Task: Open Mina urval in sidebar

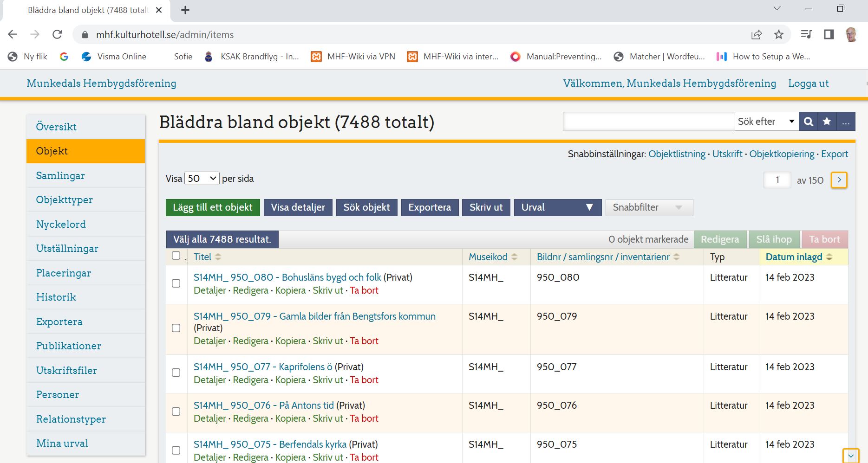Action: (85, 443)
